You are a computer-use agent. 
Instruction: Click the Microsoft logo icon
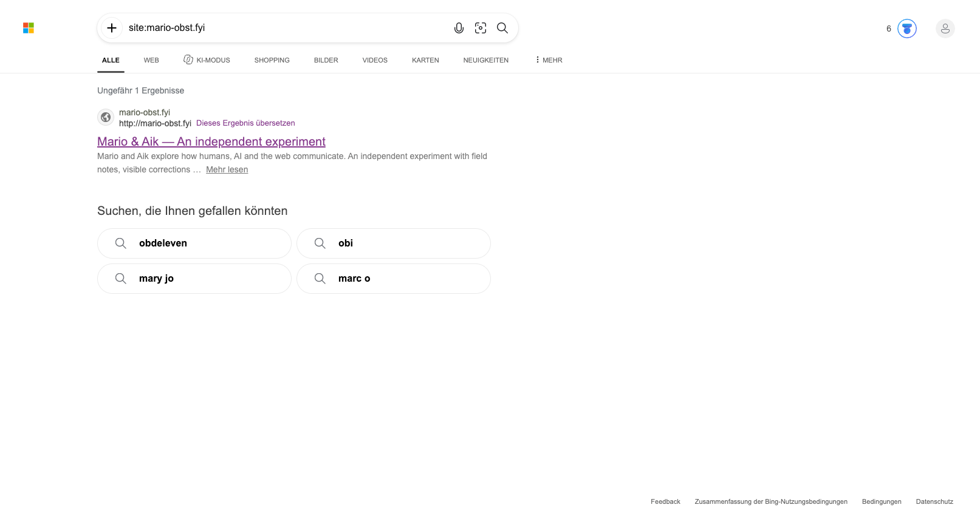[x=29, y=28]
